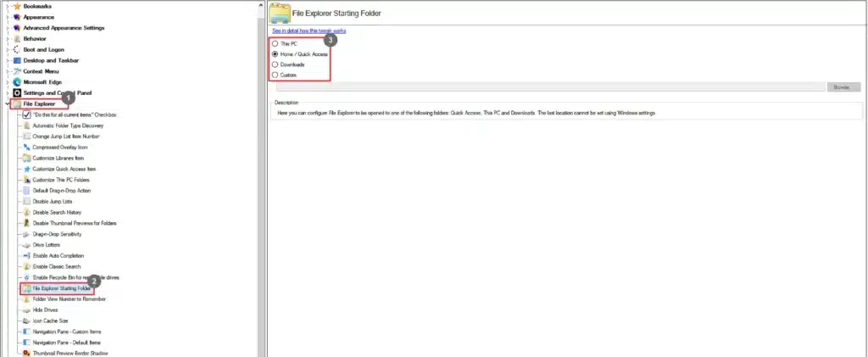Click the Hide Drives drive icon

click(26, 310)
